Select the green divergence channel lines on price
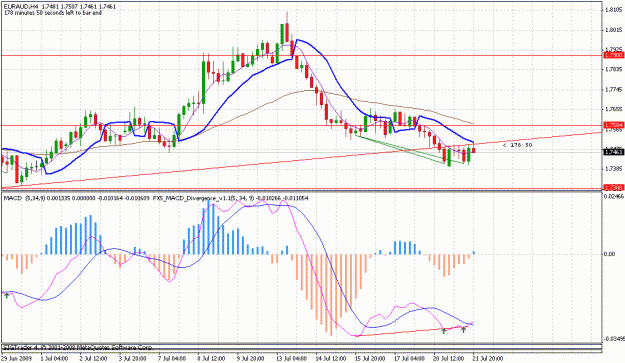Image resolution: width=625 pixels, height=363 pixels. click(x=411, y=149)
